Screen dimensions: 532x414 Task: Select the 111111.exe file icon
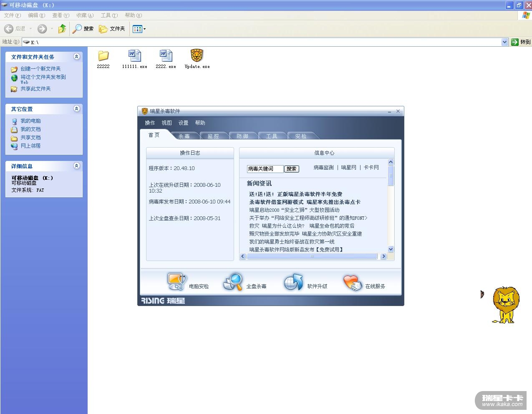(134, 55)
